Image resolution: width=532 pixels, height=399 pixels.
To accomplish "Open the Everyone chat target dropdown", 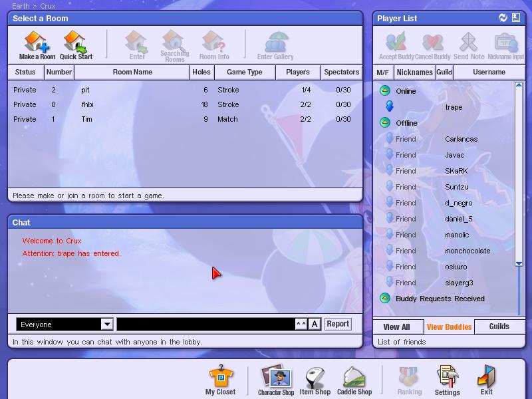I will tap(106, 324).
